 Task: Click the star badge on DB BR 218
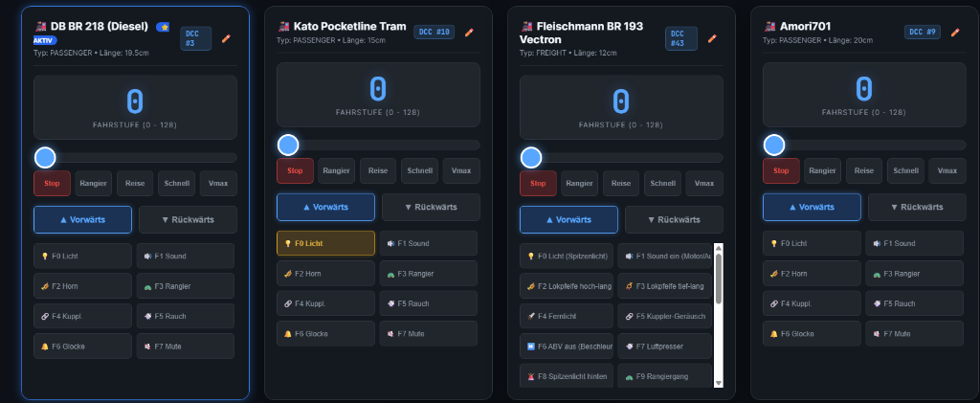click(x=163, y=27)
